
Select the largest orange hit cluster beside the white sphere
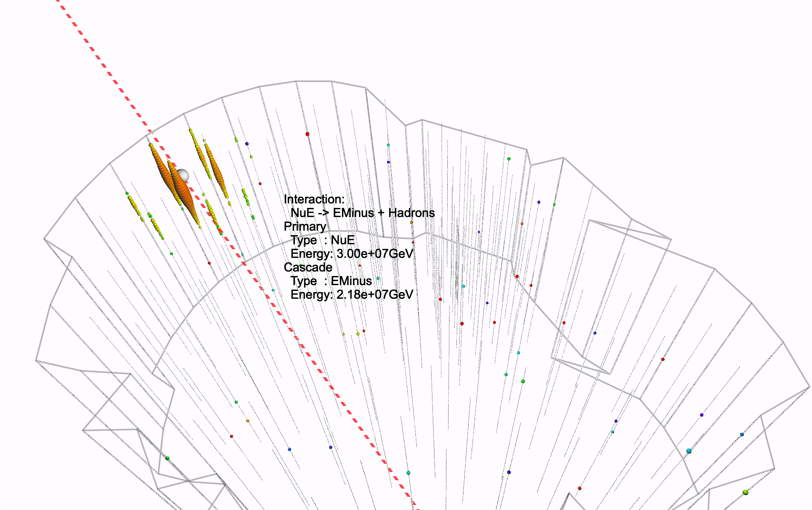pos(184,192)
